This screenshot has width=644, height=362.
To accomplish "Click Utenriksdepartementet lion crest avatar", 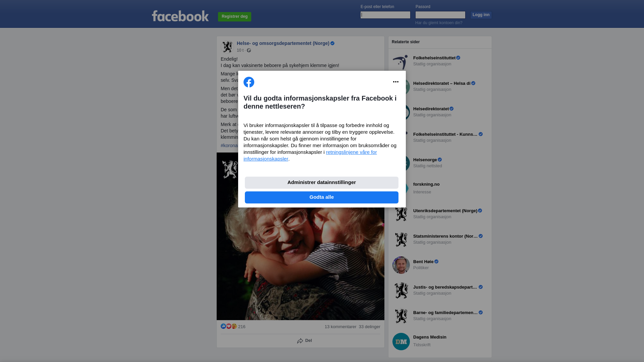I will pyautogui.click(x=401, y=214).
